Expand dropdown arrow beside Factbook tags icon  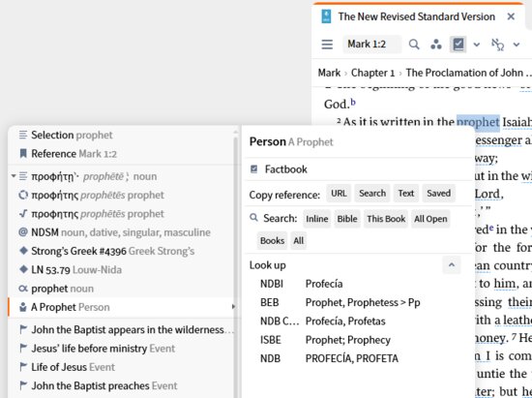coord(477,45)
